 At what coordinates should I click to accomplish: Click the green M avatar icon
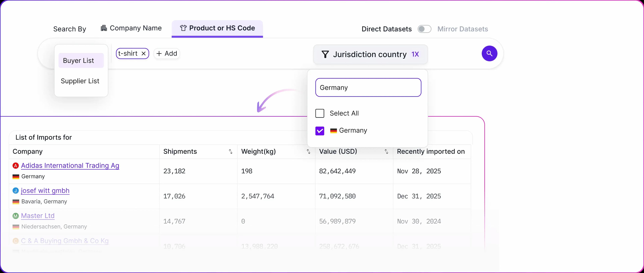[x=16, y=216]
